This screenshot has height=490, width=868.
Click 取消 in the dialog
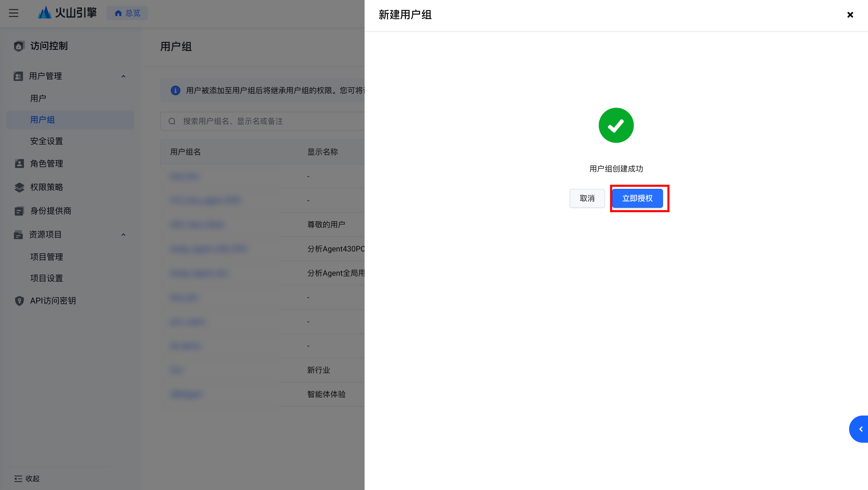pyautogui.click(x=587, y=198)
